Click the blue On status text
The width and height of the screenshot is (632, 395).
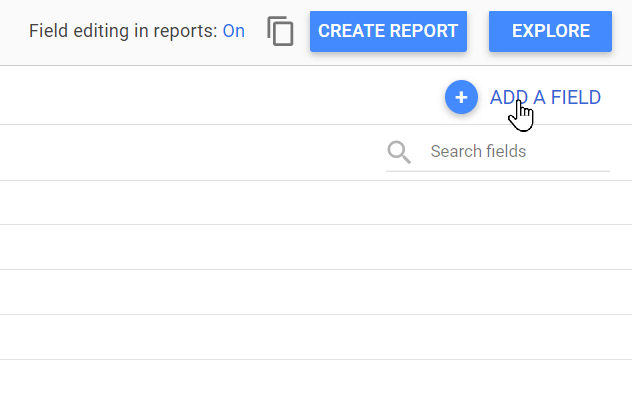pyautogui.click(x=234, y=31)
